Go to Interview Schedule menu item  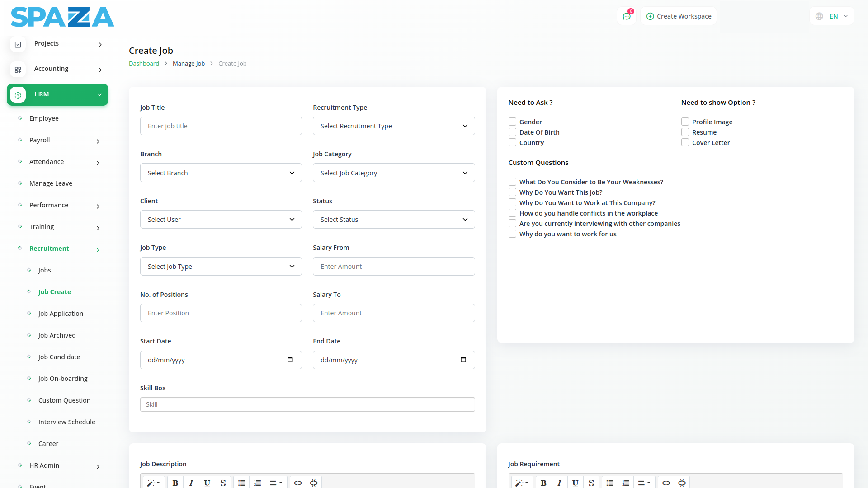tap(66, 422)
